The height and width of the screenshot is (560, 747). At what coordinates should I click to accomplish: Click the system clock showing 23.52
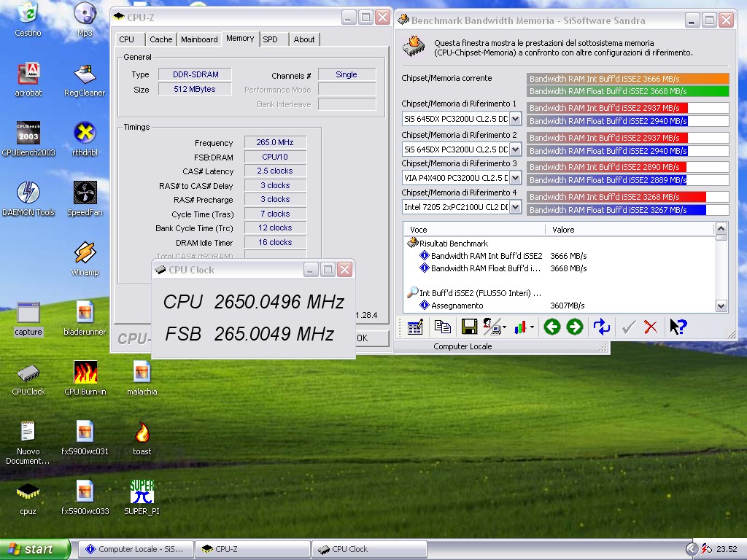tap(727, 549)
